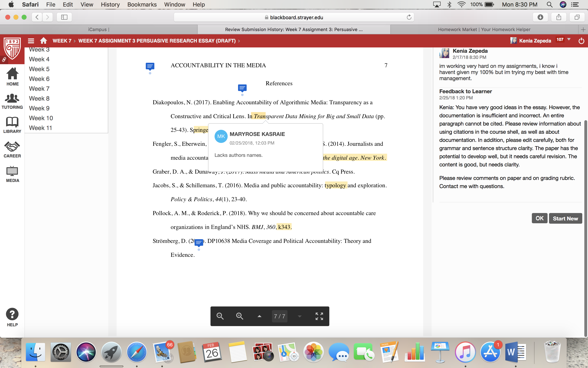Open the comment bubble beside the page header
Image resolution: width=588 pixels, height=368 pixels.
pos(150,66)
